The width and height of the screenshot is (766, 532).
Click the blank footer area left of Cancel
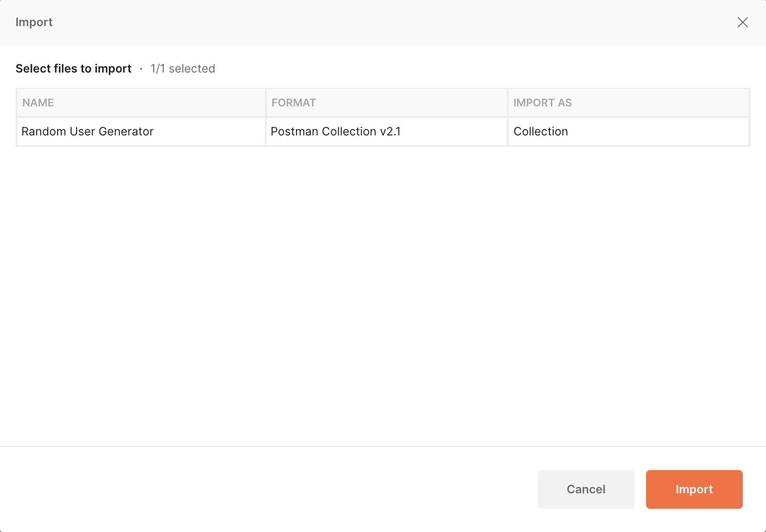[x=266, y=489]
